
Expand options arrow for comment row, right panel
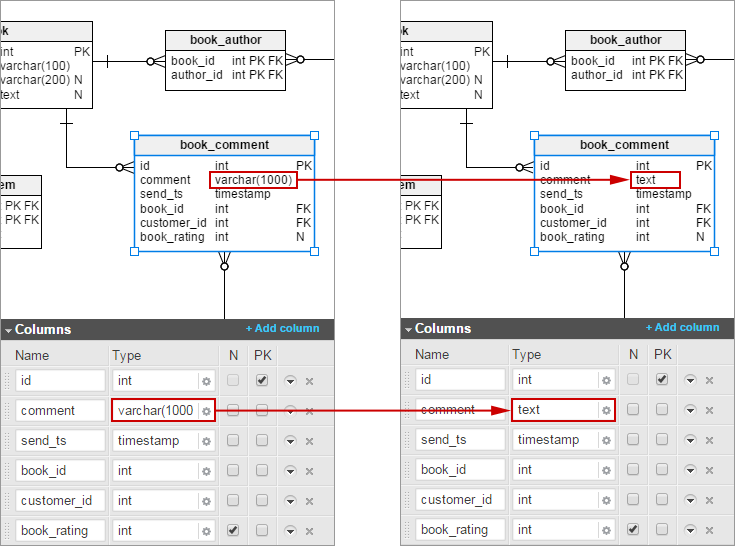point(690,410)
